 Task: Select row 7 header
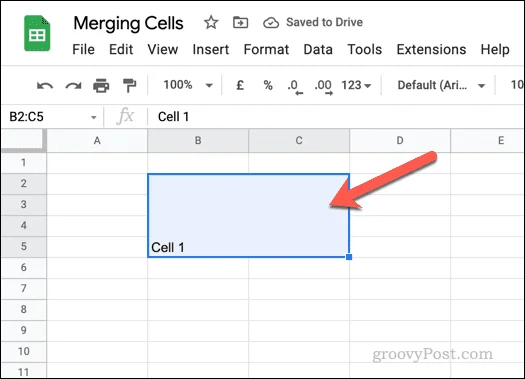point(23,289)
